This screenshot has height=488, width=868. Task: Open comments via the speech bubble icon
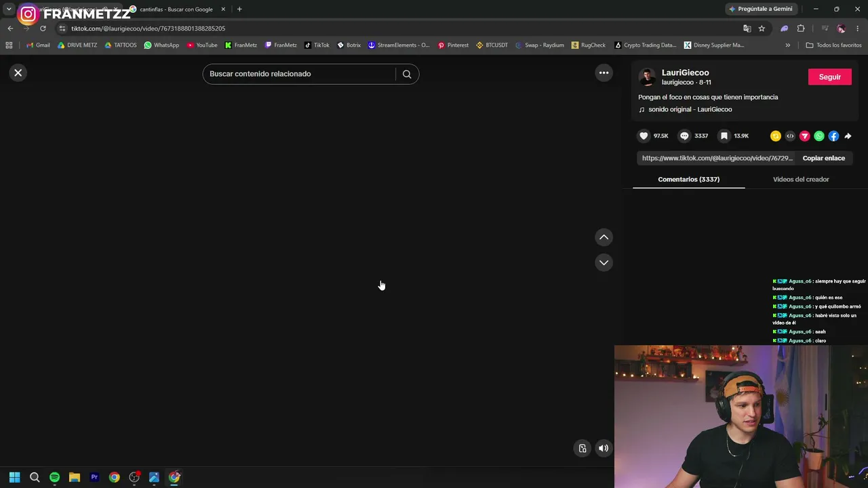click(684, 136)
